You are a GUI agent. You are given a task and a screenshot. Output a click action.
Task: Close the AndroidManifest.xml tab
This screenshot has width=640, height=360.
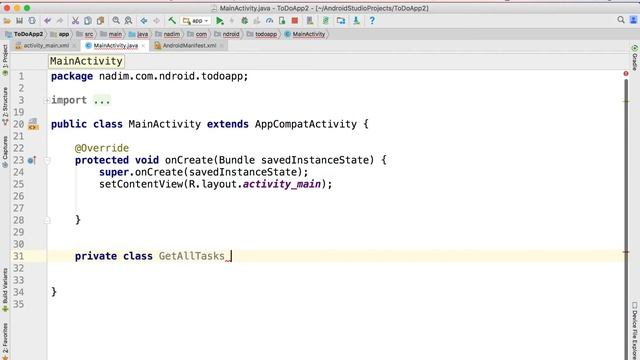coord(221,46)
